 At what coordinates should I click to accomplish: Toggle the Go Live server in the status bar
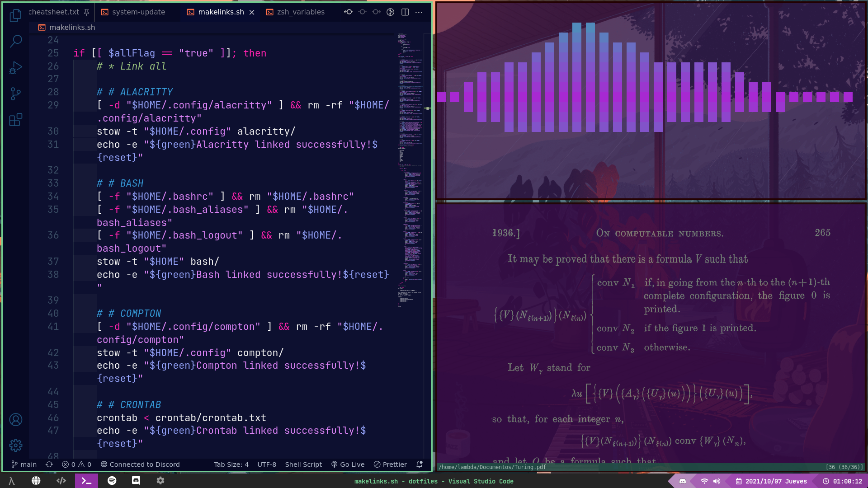(x=348, y=465)
